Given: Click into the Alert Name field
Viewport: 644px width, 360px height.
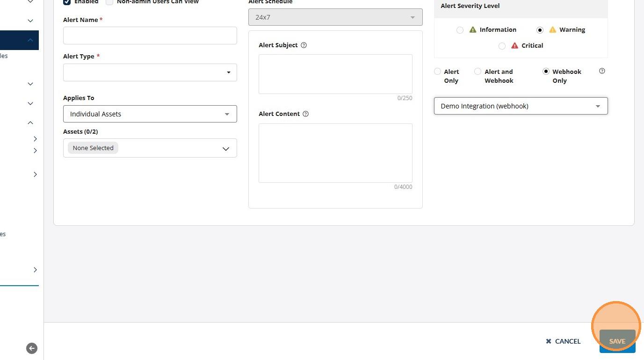Looking at the screenshot, I should coord(150,36).
